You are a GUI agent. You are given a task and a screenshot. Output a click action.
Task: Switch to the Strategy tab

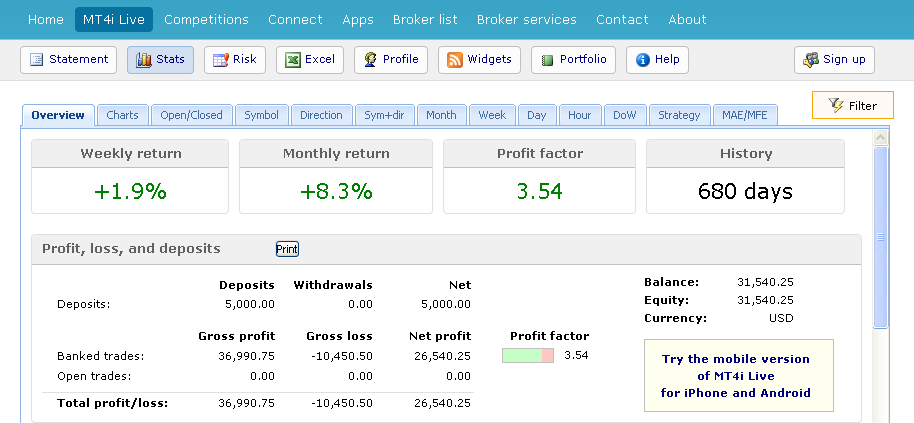(679, 115)
